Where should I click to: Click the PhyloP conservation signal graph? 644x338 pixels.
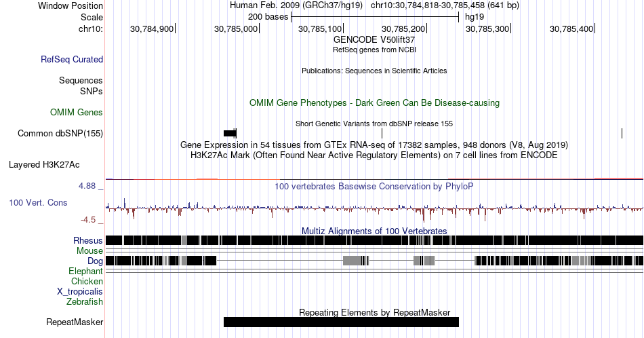click(x=374, y=209)
